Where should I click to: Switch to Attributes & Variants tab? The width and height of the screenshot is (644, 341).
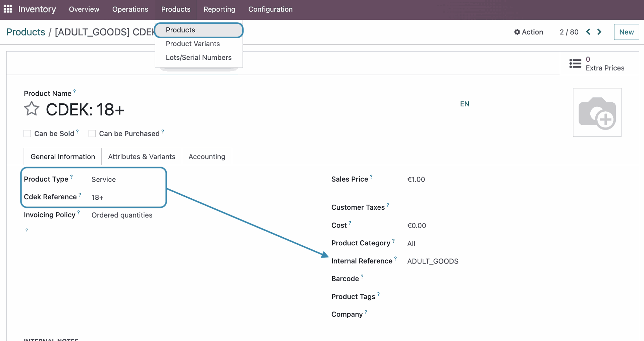point(142,157)
